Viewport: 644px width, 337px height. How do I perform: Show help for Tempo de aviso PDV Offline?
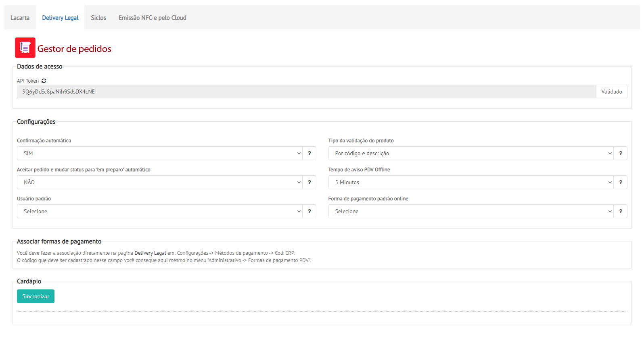(621, 182)
